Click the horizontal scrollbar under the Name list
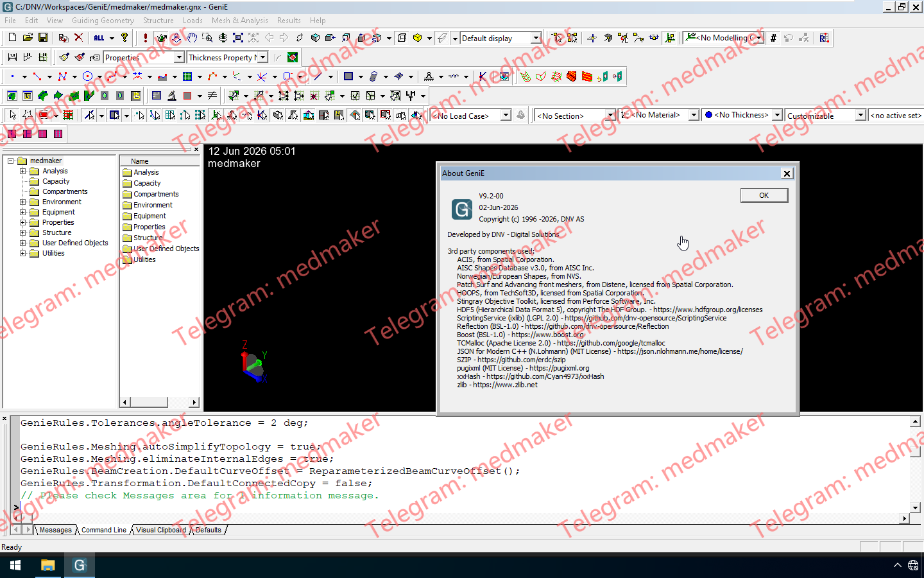Image resolution: width=924 pixels, height=578 pixels. (160, 402)
